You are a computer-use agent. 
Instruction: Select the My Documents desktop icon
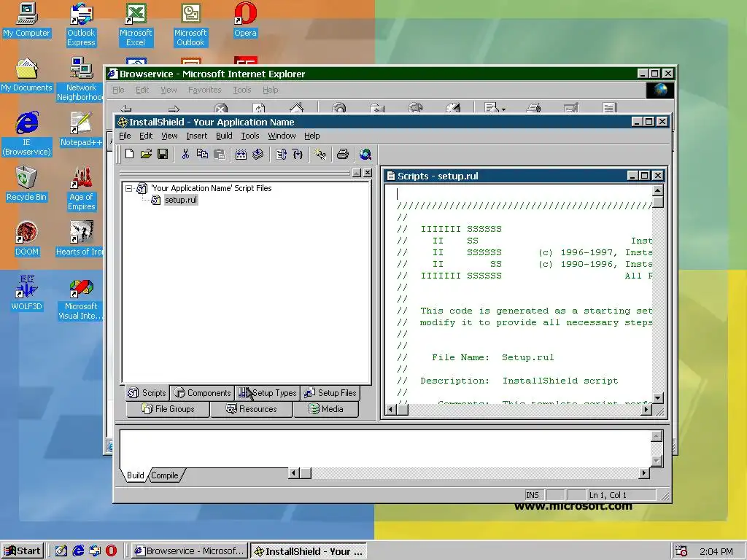coord(26,75)
